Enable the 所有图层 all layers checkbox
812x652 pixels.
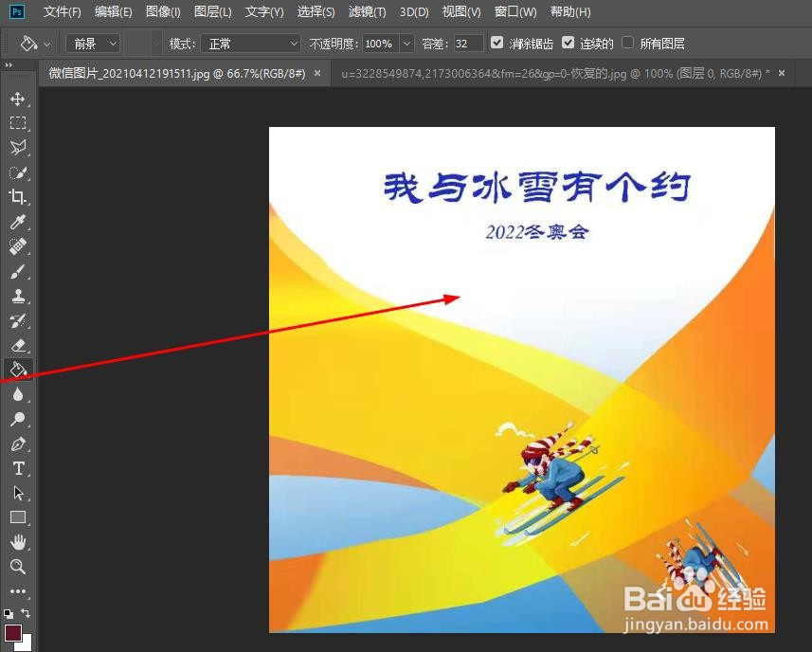[627, 43]
